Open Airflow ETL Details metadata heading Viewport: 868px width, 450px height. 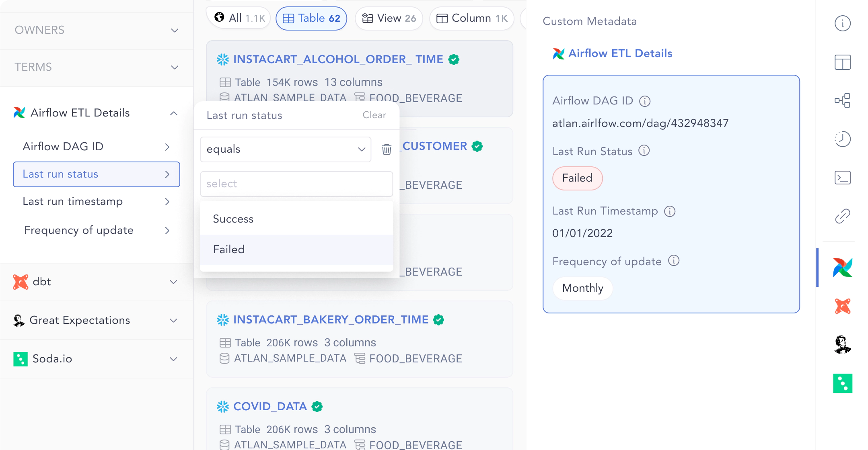click(620, 53)
